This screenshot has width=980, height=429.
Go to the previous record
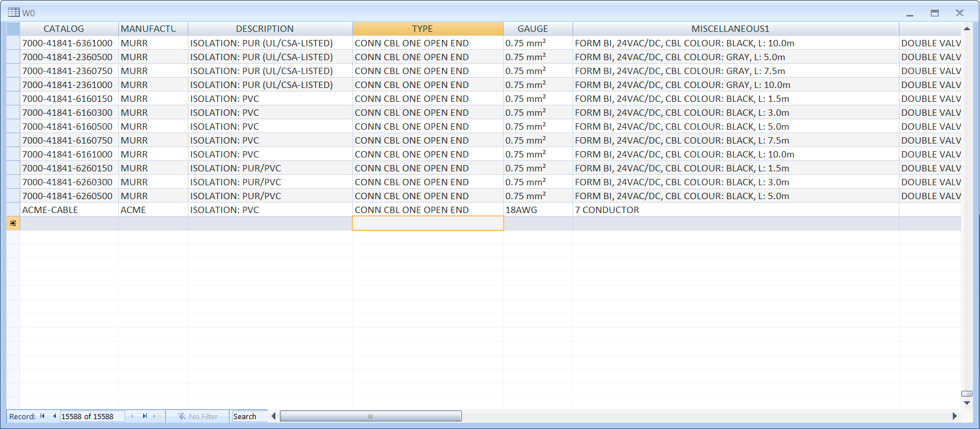pyautogui.click(x=54, y=416)
